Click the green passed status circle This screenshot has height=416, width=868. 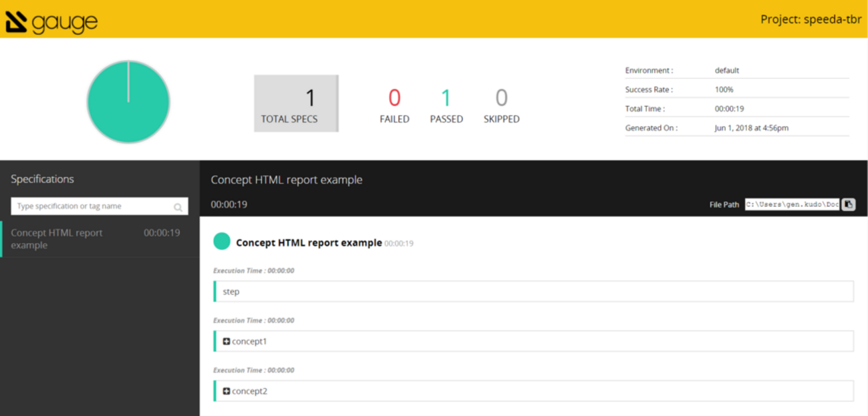tap(222, 242)
